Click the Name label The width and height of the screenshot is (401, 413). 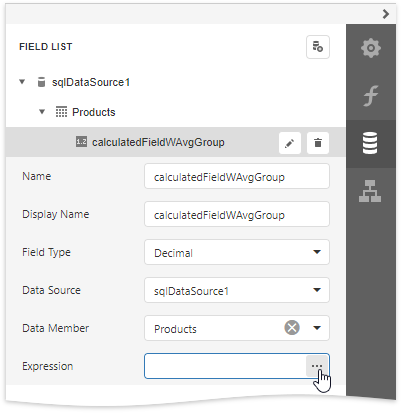point(37,176)
